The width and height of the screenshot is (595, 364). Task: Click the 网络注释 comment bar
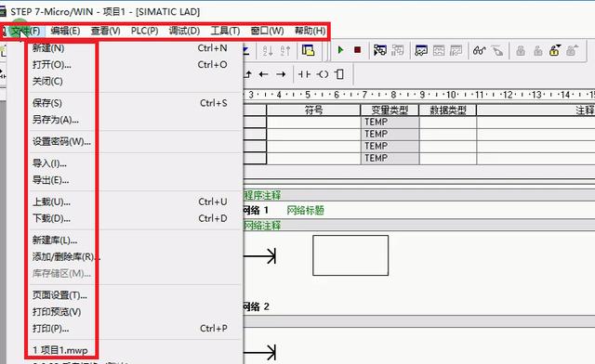(x=419, y=226)
